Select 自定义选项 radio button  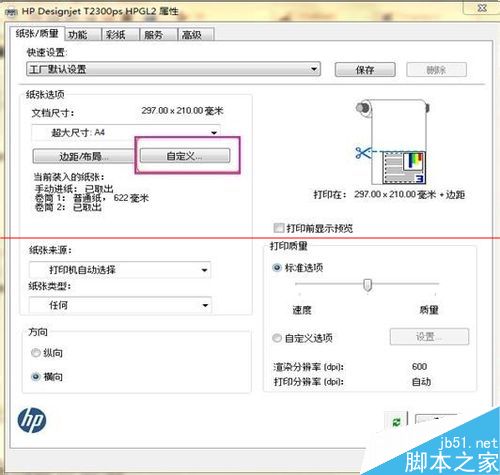[x=277, y=338]
